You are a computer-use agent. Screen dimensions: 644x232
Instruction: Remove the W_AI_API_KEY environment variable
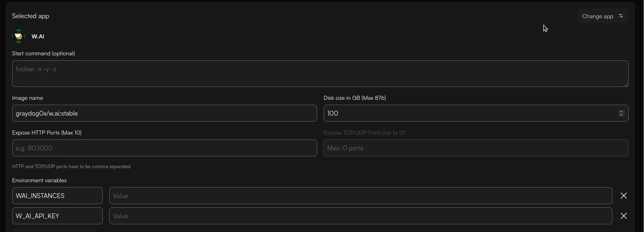[x=623, y=216]
